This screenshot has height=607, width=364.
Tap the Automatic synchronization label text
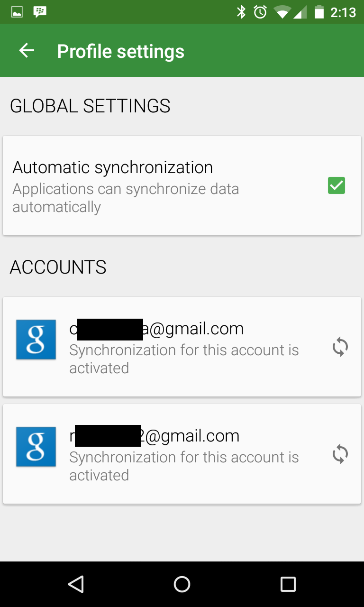pos(113,167)
